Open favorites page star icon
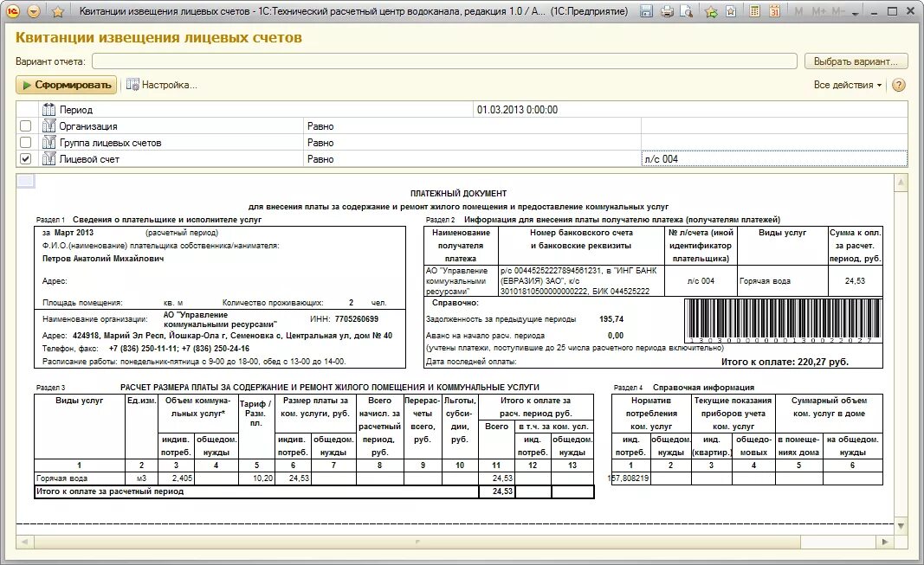 [731, 11]
